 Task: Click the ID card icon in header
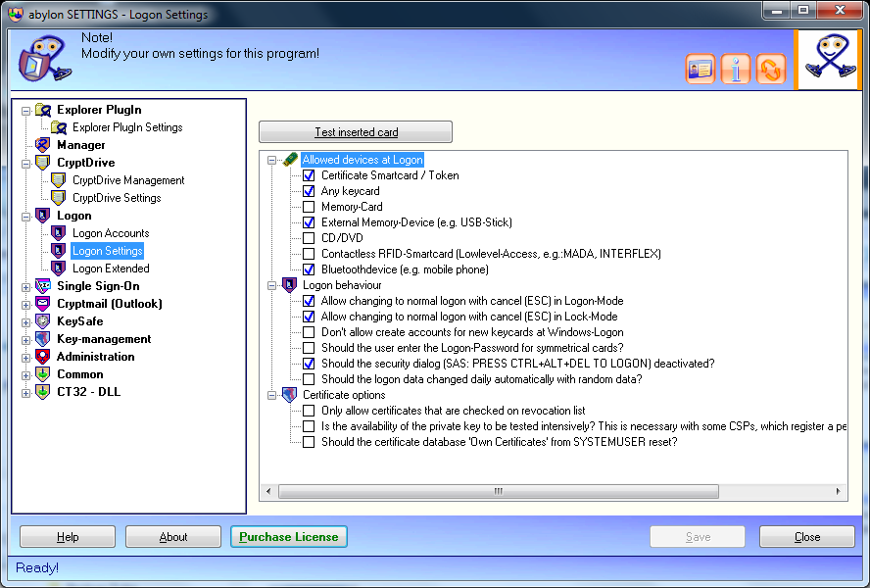pos(701,70)
